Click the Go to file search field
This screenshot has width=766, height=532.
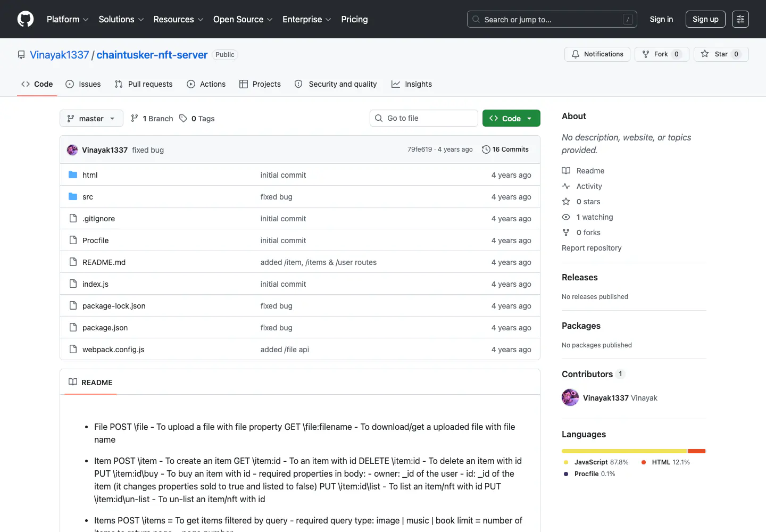tap(424, 118)
